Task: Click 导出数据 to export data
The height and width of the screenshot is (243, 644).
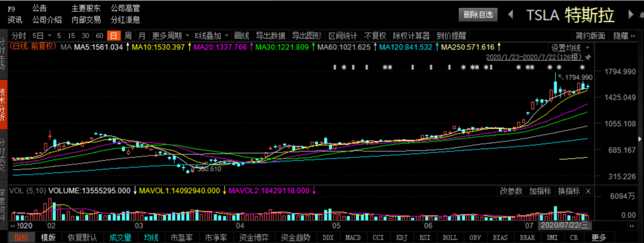Action: tap(271, 36)
